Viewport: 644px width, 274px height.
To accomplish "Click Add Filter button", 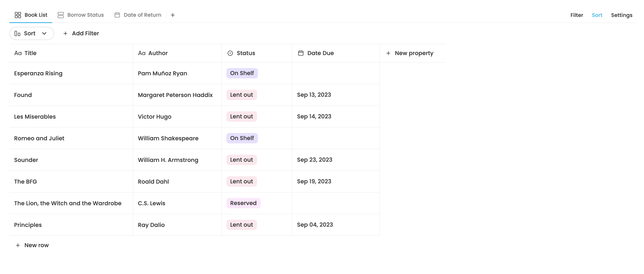I will point(81,33).
